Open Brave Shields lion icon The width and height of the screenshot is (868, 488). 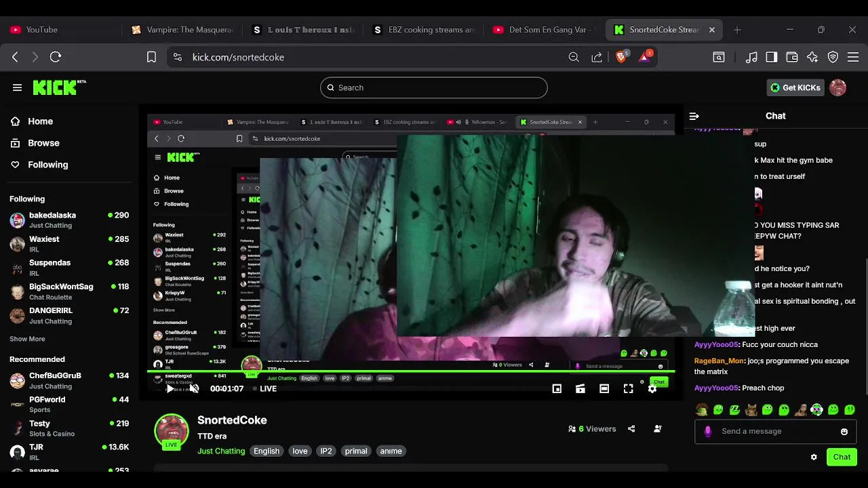click(x=621, y=57)
